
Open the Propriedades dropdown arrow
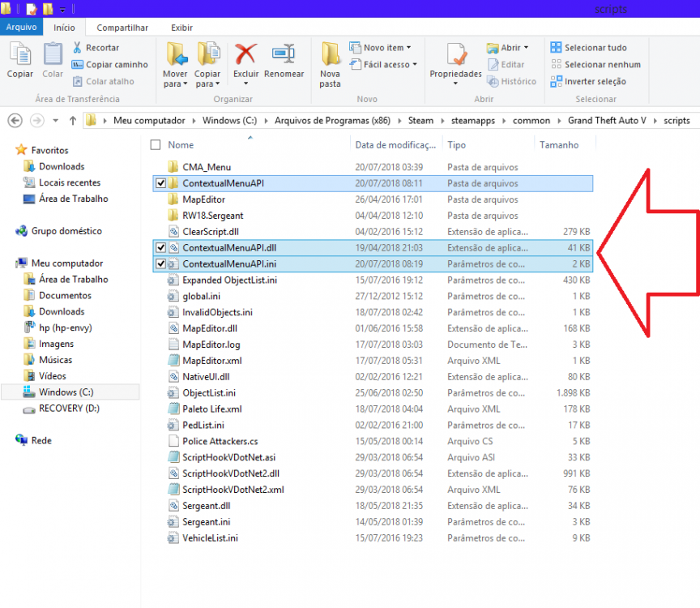point(455,83)
